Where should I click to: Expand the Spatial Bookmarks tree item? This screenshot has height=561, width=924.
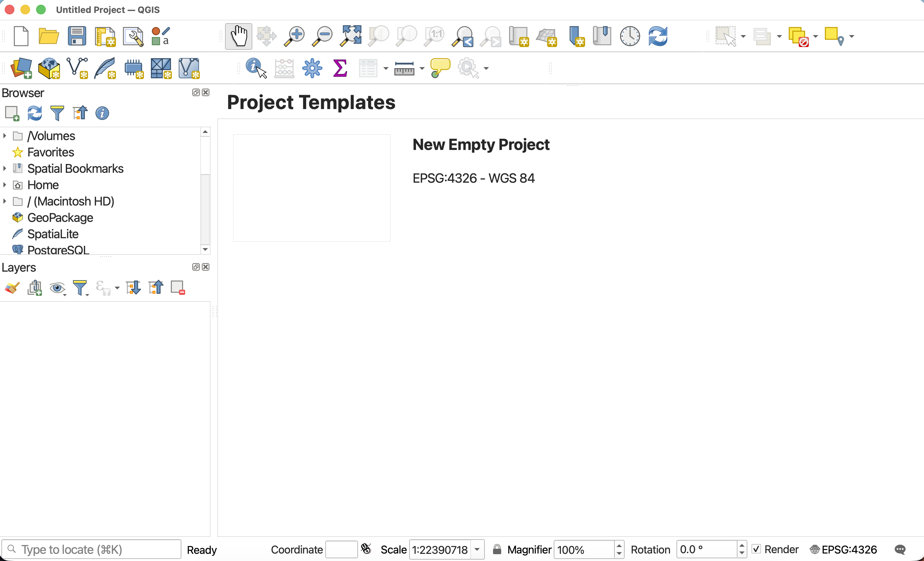coord(4,168)
